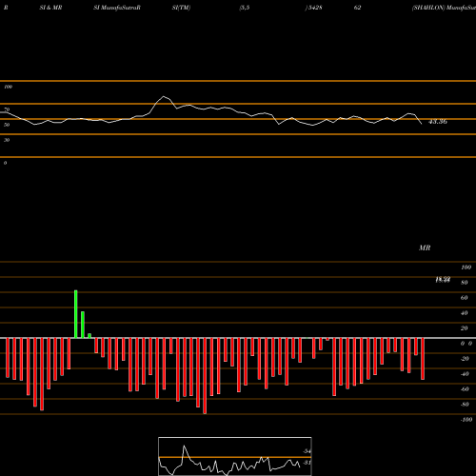Click the tallest green MR histogram bar

76,314
